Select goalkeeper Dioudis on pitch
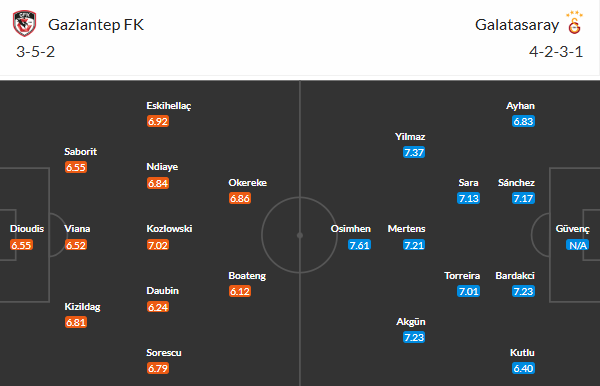The width and height of the screenshot is (600, 386). (x=27, y=229)
